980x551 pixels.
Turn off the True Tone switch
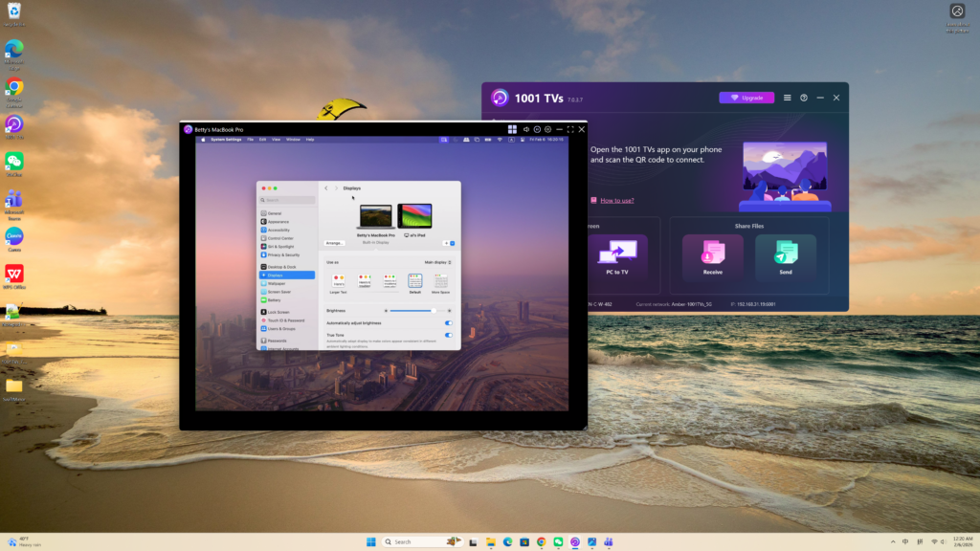pyautogui.click(x=448, y=335)
